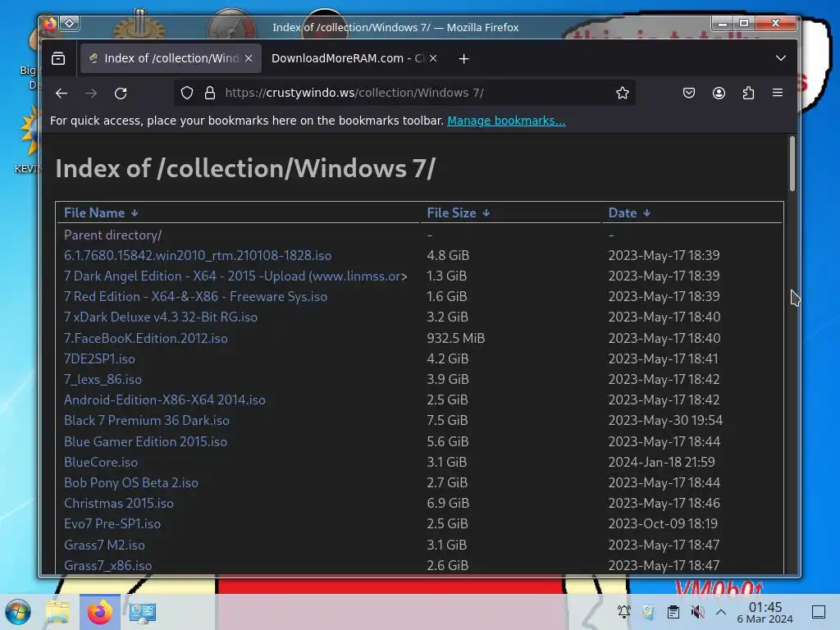Open the notifications bell in tray

coord(623,612)
